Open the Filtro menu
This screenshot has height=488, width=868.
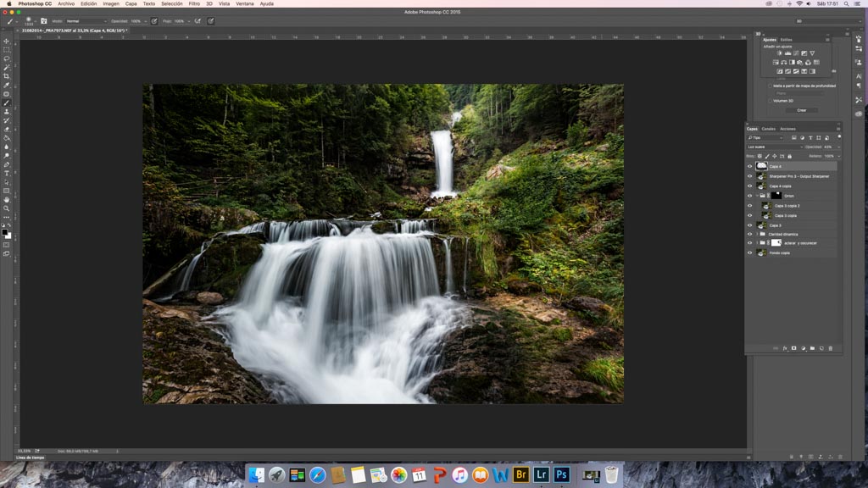(194, 3)
